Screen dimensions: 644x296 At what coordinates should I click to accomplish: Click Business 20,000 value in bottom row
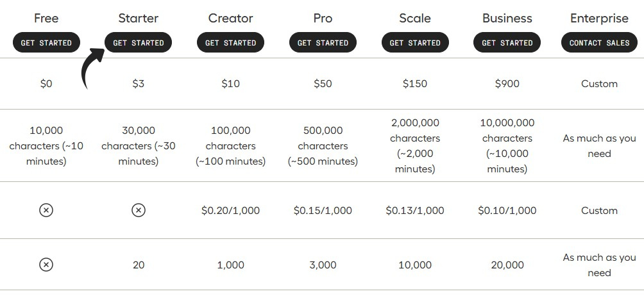pos(507,265)
